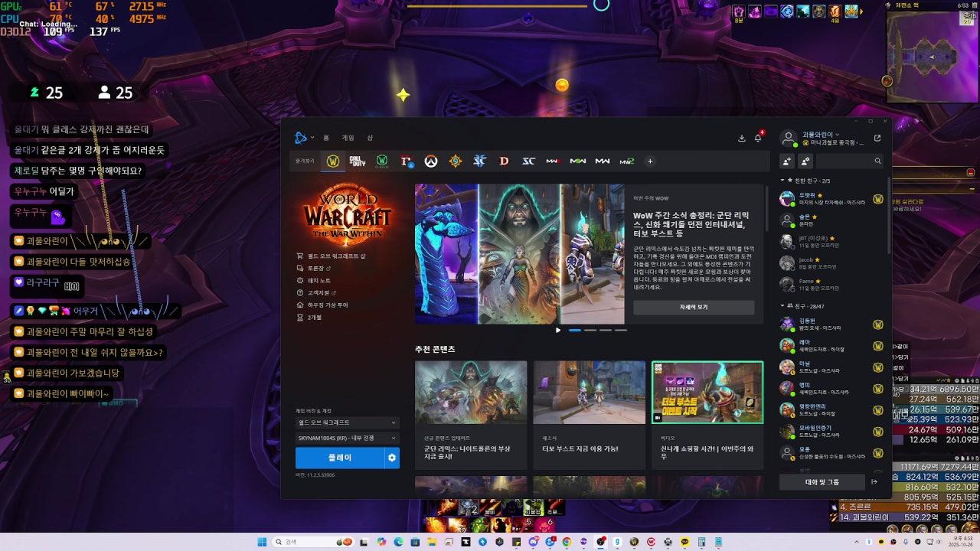Open the downloads icon
980x551 pixels.
[x=741, y=139]
